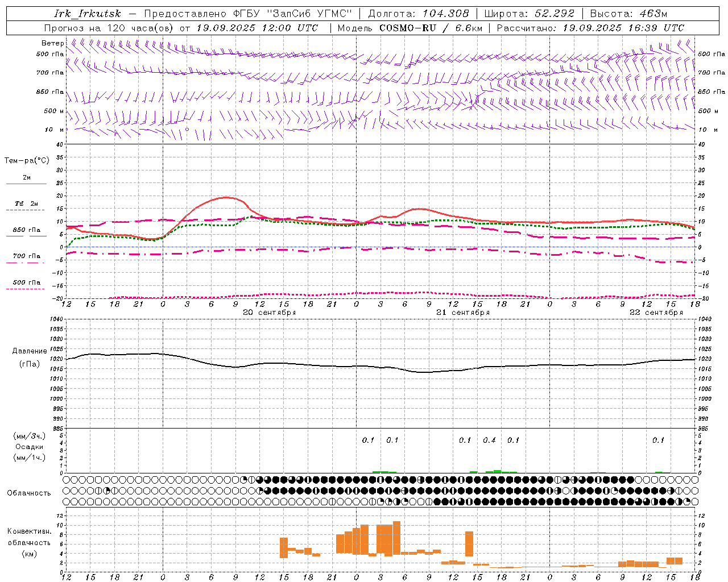Click the Модель COSMO-RU / 6.6км label
Image resolution: width=728 pixels, height=582 pixels.
coord(410,28)
